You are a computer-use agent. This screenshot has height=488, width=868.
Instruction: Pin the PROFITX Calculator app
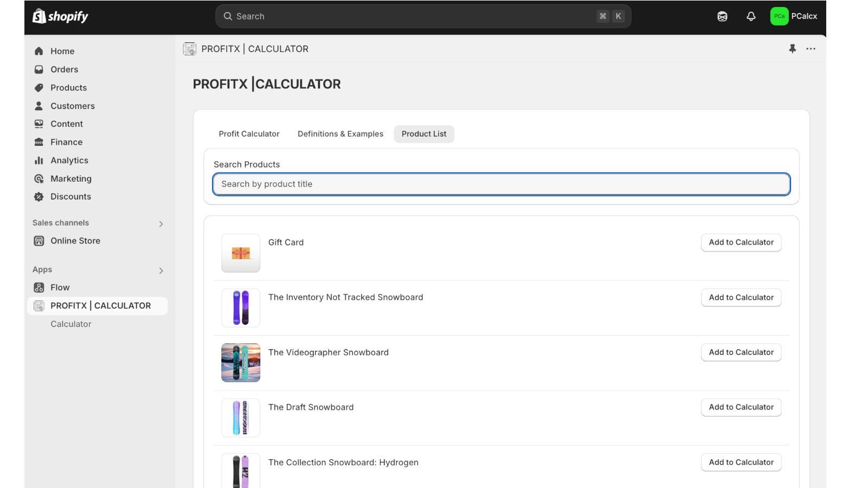pos(793,48)
